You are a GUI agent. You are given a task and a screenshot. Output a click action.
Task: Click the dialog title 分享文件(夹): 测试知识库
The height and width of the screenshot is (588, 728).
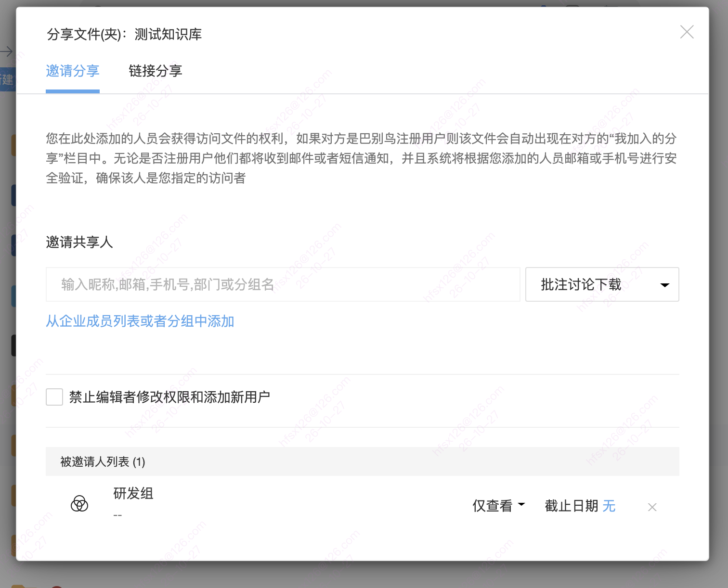pos(124,34)
